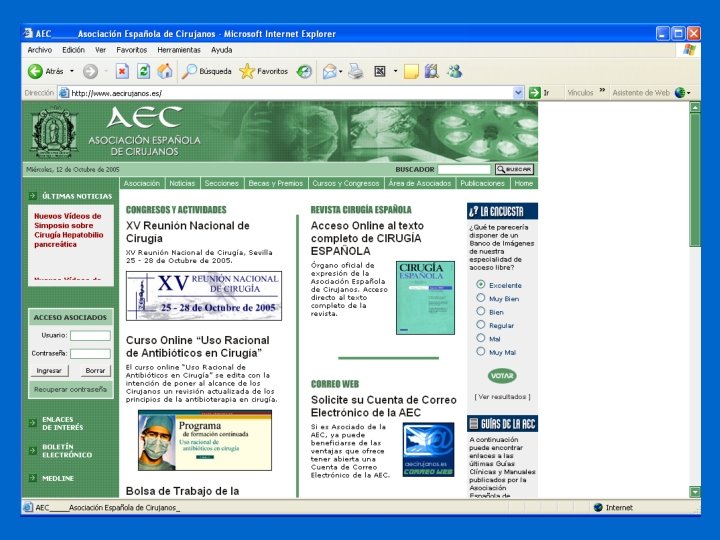Click the scrollbar up arrow

[x=695, y=107]
